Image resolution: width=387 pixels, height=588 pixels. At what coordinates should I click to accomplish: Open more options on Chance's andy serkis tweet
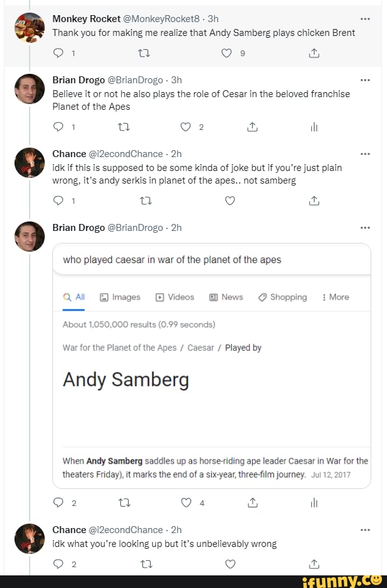click(x=365, y=153)
